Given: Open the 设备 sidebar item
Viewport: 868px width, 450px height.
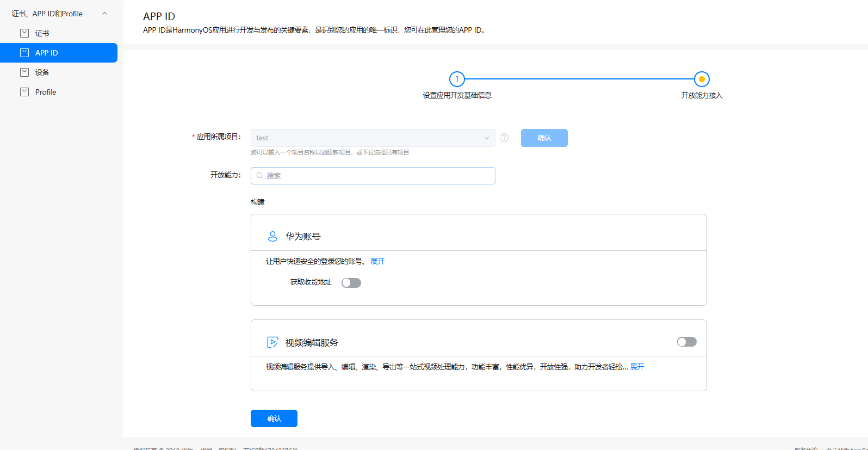Looking at the screenshot, I should pos(59,72).
